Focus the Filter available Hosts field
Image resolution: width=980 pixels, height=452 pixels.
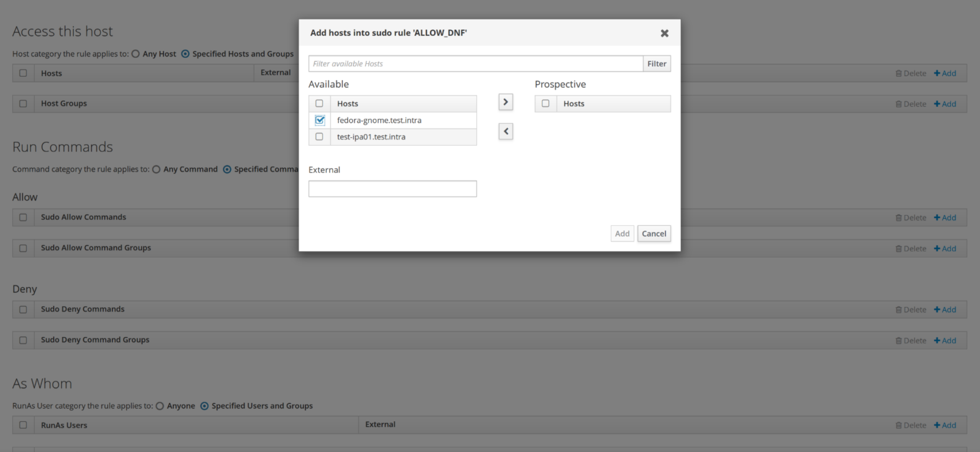pos(476,64)
